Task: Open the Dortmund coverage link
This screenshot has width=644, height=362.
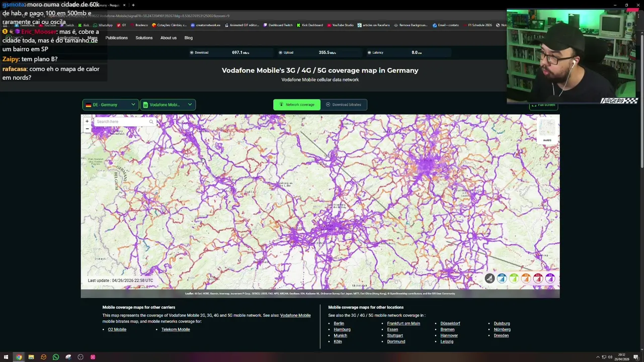Action: point(396,341)
